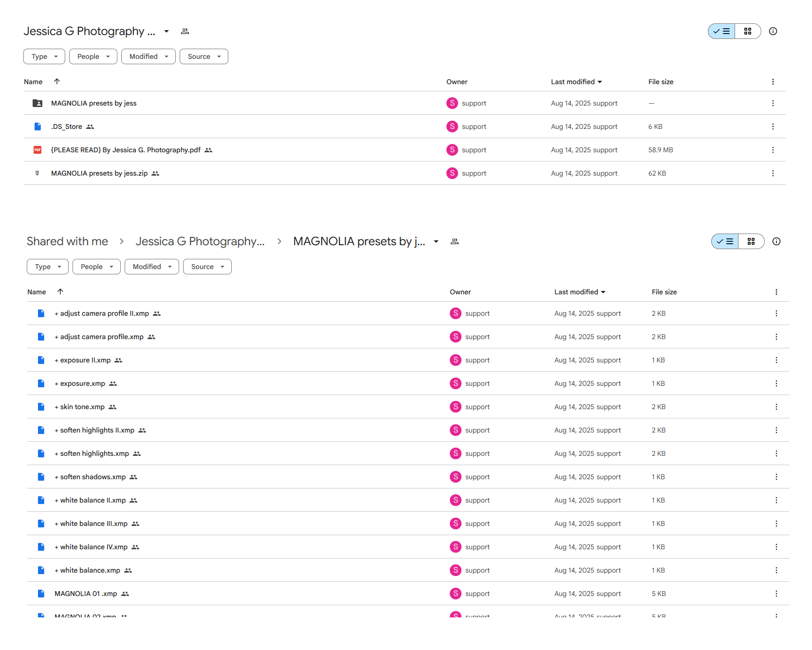The image size is (812, 650).
Task: Change Last modified sort option in top panel
Action: (x=576, y=82)
